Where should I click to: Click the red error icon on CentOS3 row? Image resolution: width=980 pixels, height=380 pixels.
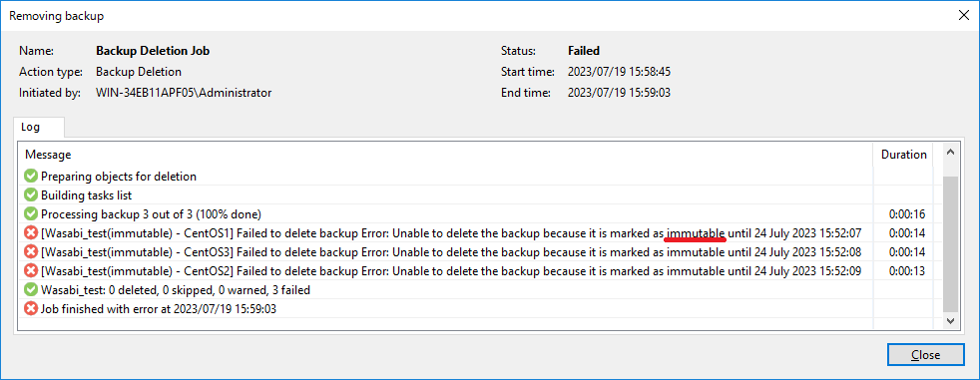click(31, 252)
